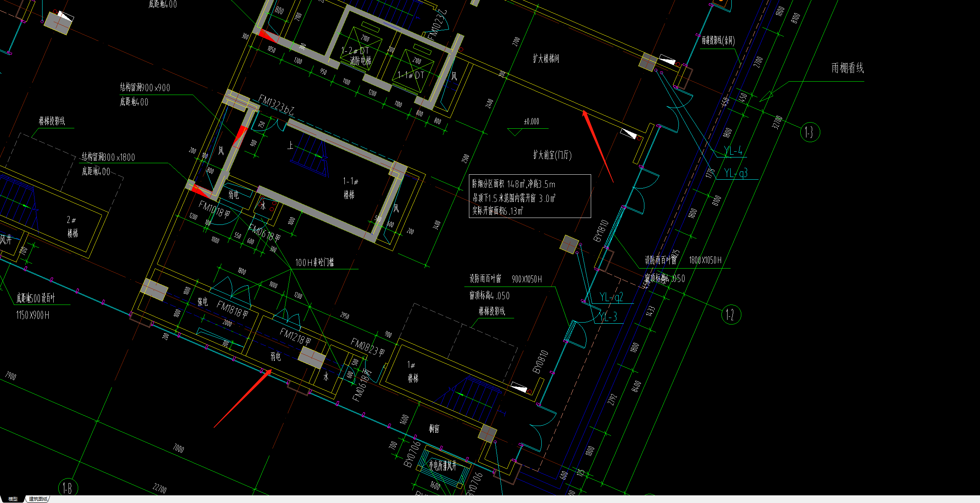This screenshot has width=980, height=503.
Task: Select the YL-q2 pipe label
Action: [x=611, y=297]
